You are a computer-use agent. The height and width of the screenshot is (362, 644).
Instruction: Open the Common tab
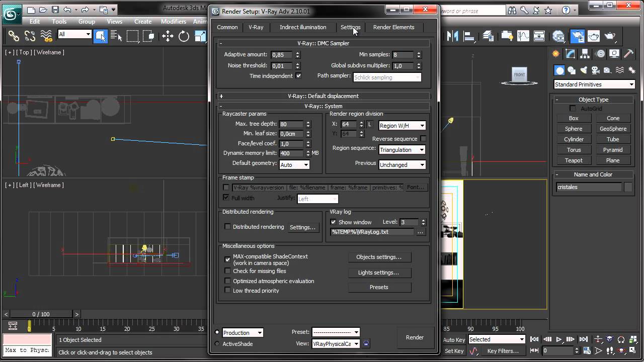tap(227, 27)
